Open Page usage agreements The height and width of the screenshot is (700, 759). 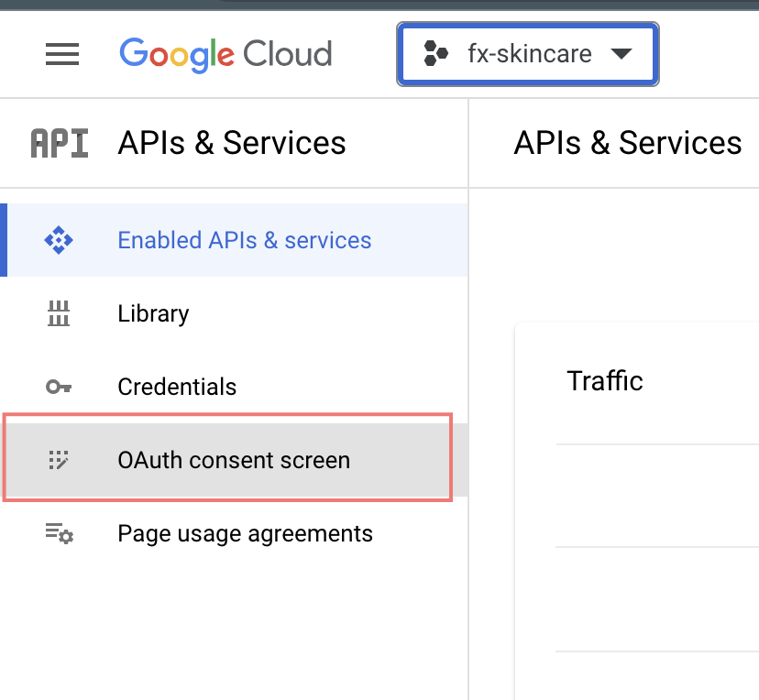pyautogui.click(x=235, y=533)
